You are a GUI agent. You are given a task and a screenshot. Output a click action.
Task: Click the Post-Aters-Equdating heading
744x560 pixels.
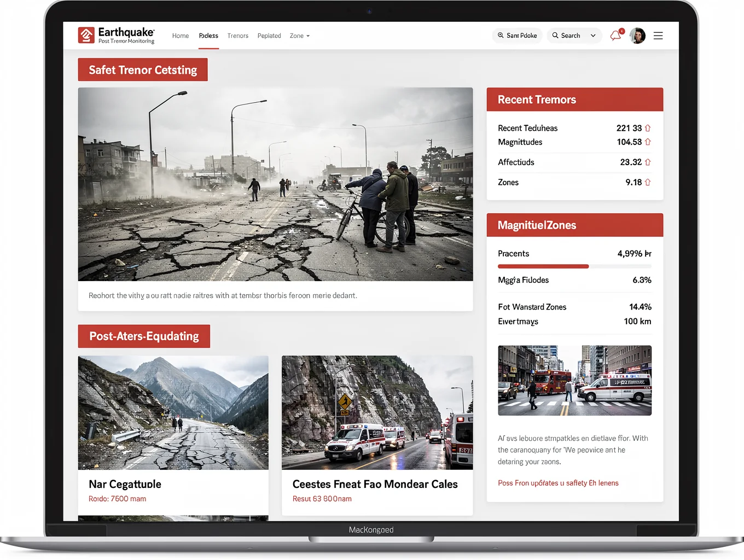144,336
